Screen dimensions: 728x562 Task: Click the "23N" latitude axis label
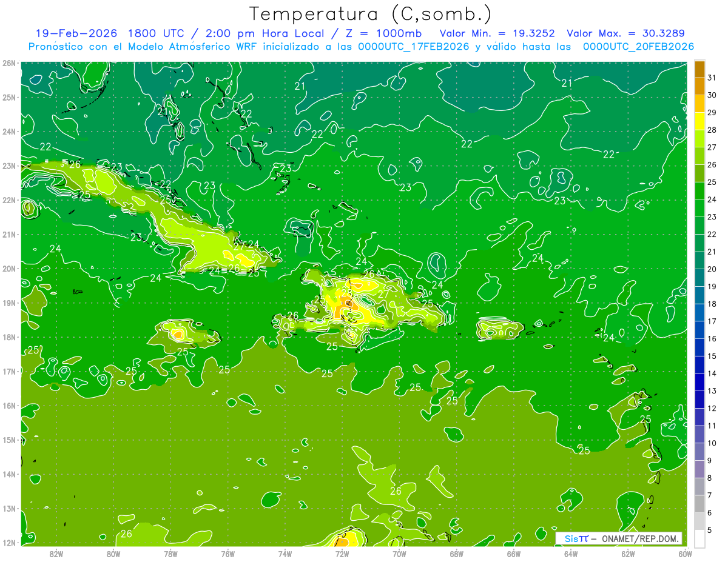(9, 166)
